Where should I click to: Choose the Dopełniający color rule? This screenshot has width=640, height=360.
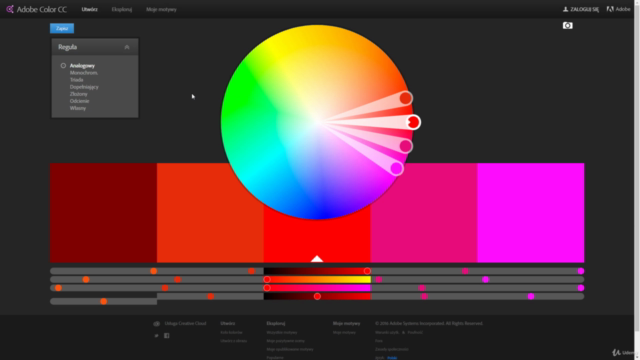point(84,87)
